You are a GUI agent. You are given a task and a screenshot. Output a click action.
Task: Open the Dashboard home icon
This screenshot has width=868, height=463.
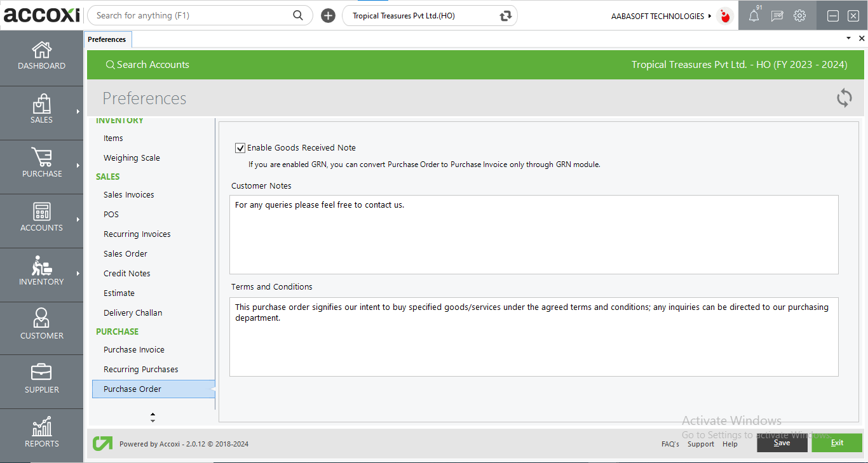tap(42, 50)
